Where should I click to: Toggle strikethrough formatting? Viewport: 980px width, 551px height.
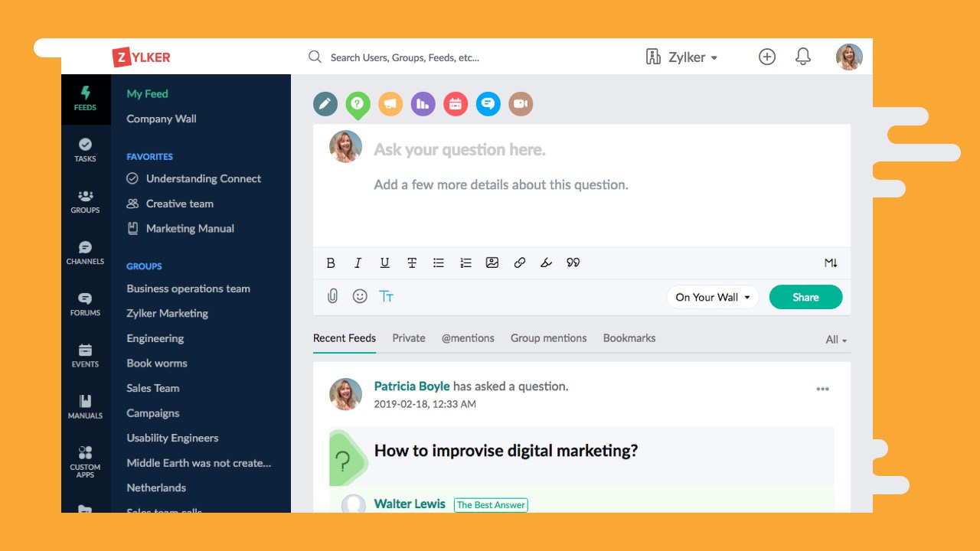tap(412, 262)
